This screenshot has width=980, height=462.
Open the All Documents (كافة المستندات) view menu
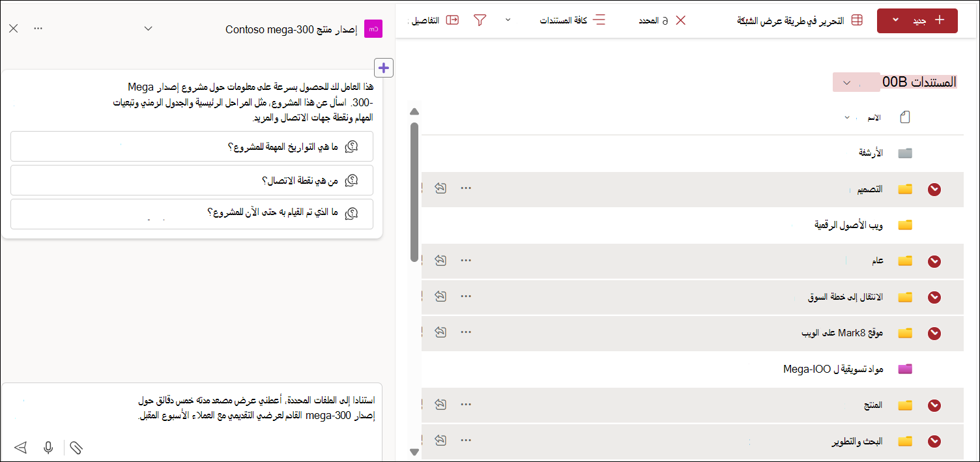click(x=573, y=20)
